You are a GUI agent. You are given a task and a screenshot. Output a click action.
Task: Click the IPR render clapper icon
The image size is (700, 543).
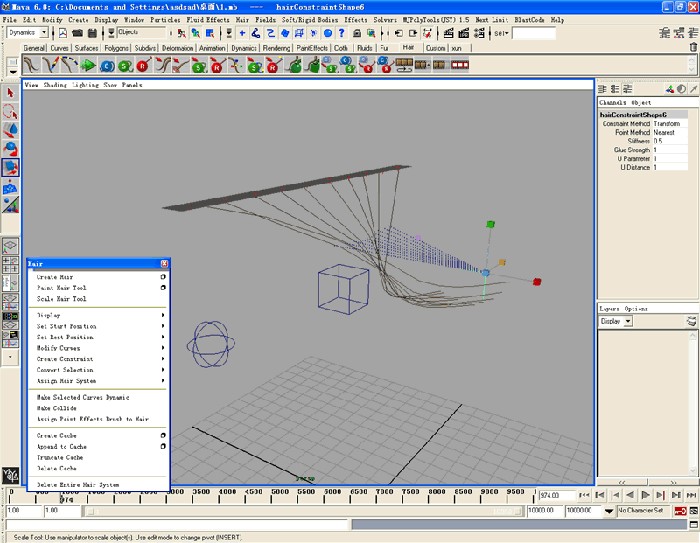coord(464,33)
